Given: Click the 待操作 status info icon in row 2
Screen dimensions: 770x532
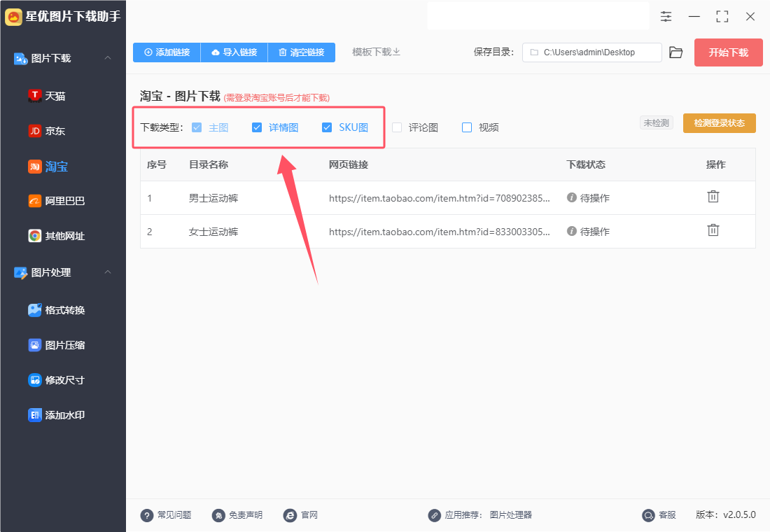Looking at the screenshot, I should (572, 231).
